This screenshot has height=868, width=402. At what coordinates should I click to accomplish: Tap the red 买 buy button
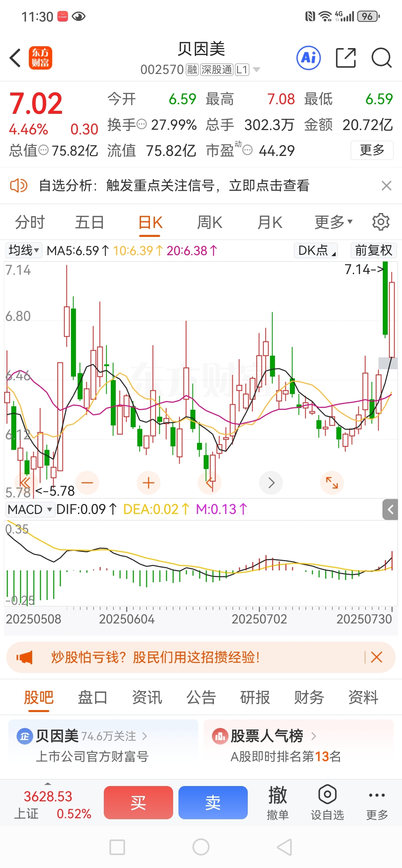click(138, 803)
